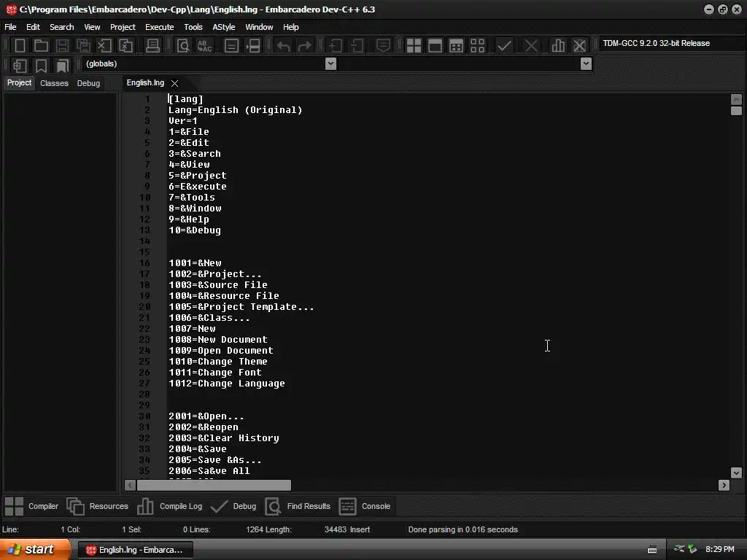747x560 pixels.
Task: Click the Rebuild All grid icon
Action: pyautogui.click(x=477, y=46)
